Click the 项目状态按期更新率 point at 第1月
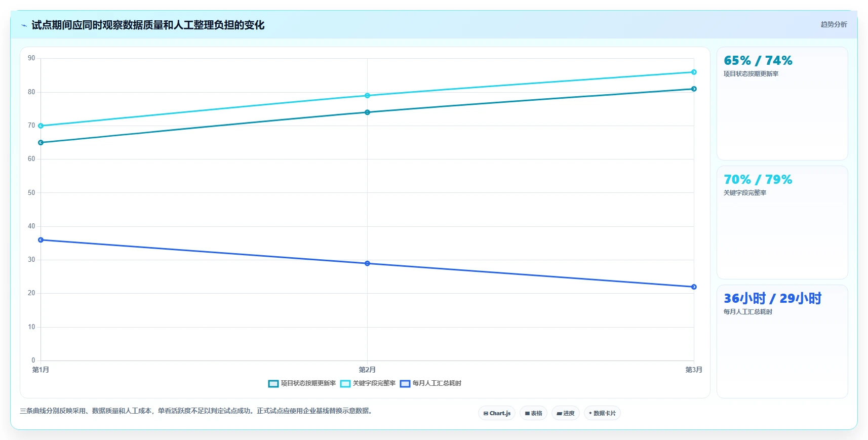 click(41, 143)
